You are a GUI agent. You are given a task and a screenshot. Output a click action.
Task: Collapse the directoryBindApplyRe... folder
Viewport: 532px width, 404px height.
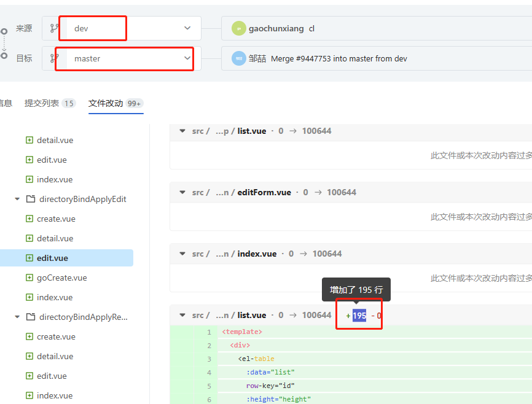tap(17, 317)
